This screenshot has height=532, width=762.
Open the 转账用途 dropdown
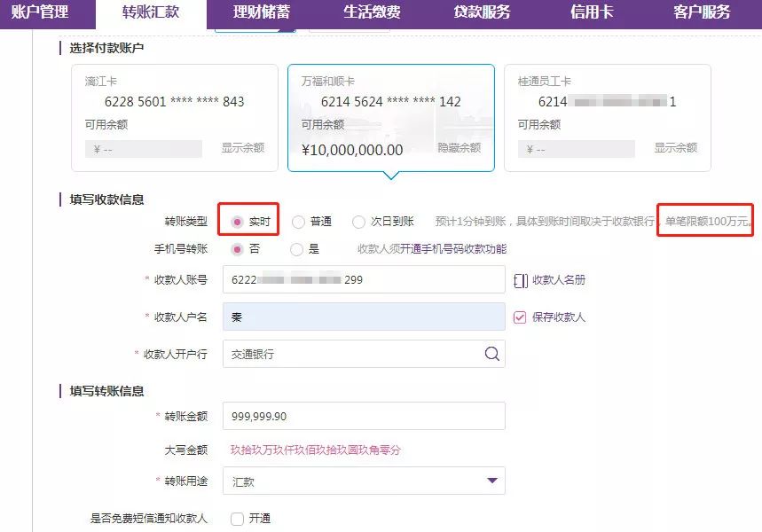pos(364,481)
